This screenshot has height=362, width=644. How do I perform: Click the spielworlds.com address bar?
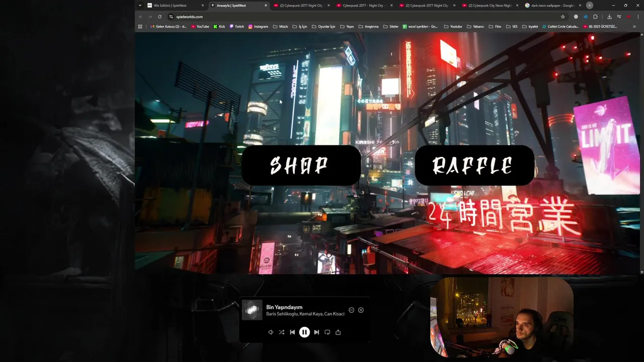tap(367, 17)
